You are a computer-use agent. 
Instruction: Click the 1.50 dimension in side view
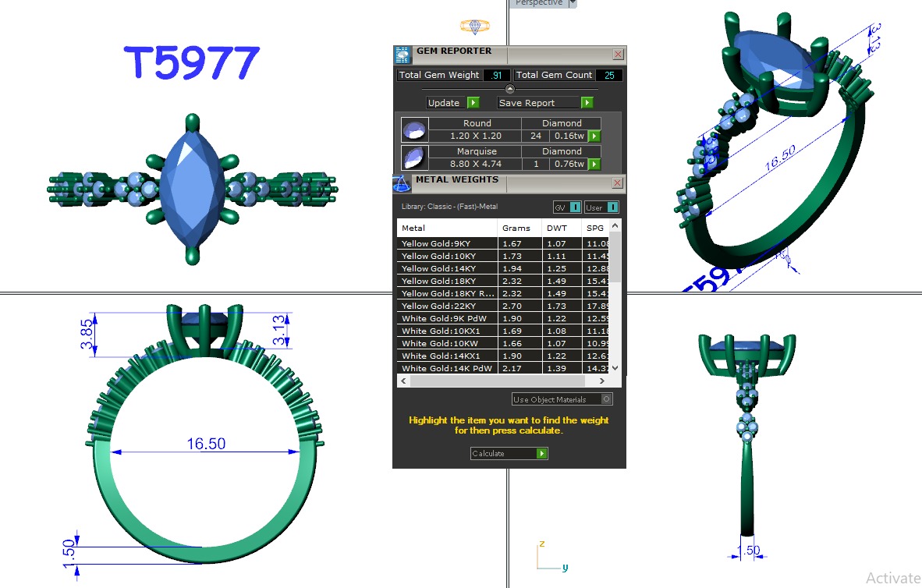pyautogui.click(x=749, y=551)
